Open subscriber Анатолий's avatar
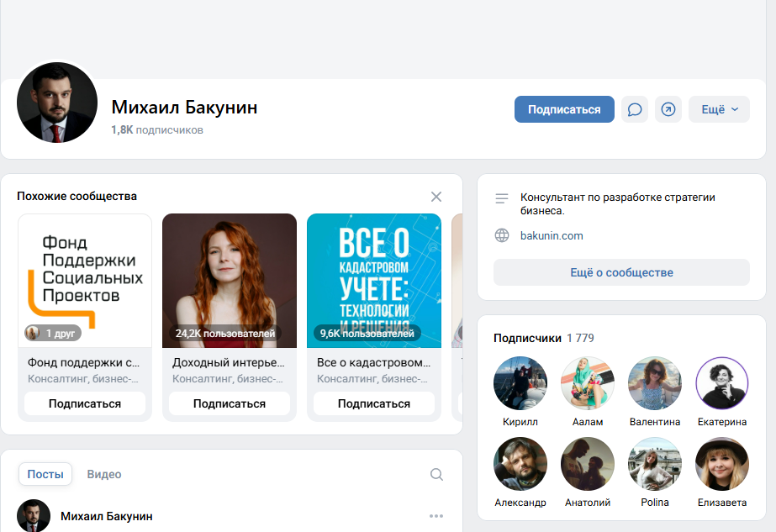Image resolution: width=776 pixels, height=532 pixels. point(588,464)
